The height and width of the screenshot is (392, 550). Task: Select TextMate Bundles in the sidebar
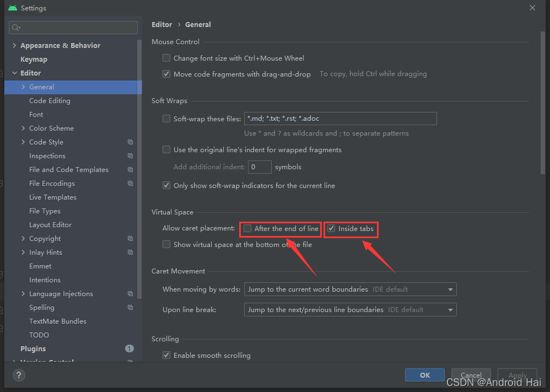[x=58, y=321]
